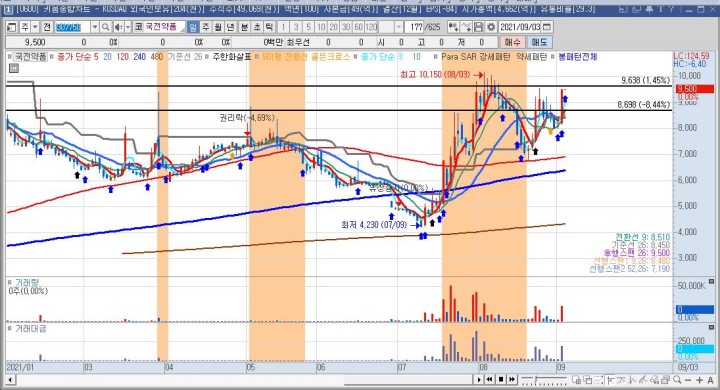Screen dimensions: 720x390
Task: Click the 국전약품 legend label
Action: tap(30, 57)
